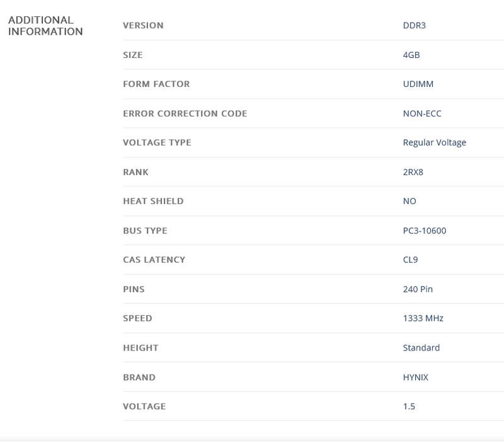
Task: Click the RANK label
Action: [x=135, y=172]
